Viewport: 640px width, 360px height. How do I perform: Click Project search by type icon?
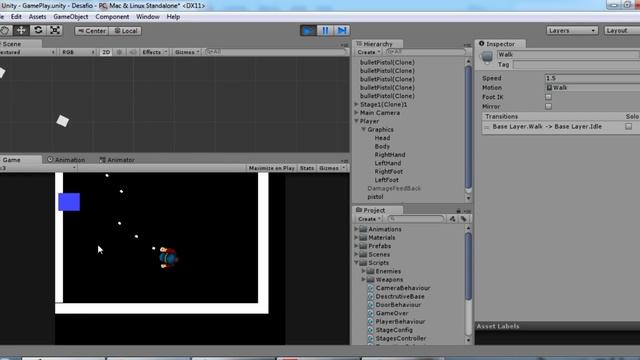(452, 219)
